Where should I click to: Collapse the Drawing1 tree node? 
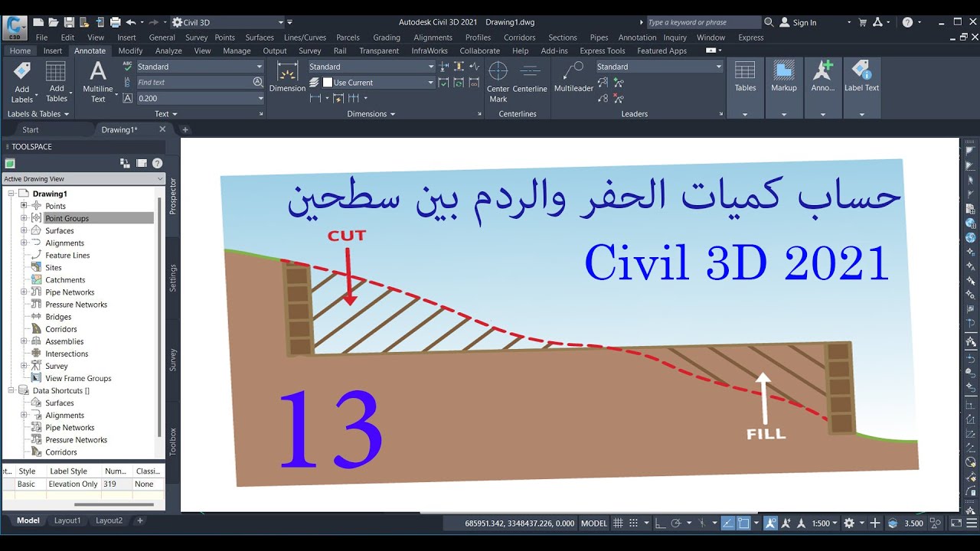coord(11,194)
